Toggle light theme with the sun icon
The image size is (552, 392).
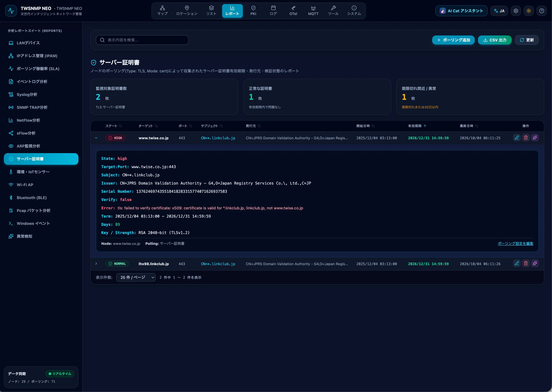529,11
